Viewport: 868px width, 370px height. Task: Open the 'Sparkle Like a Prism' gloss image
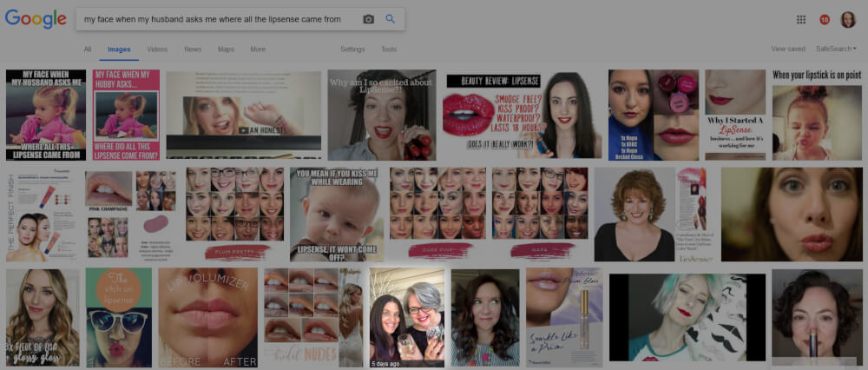[564, 318]
